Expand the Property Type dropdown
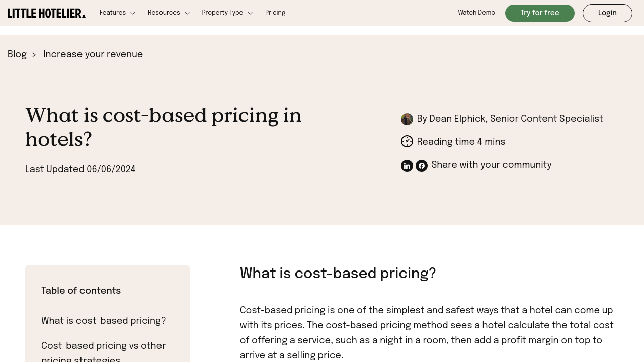 click(227, 13)
